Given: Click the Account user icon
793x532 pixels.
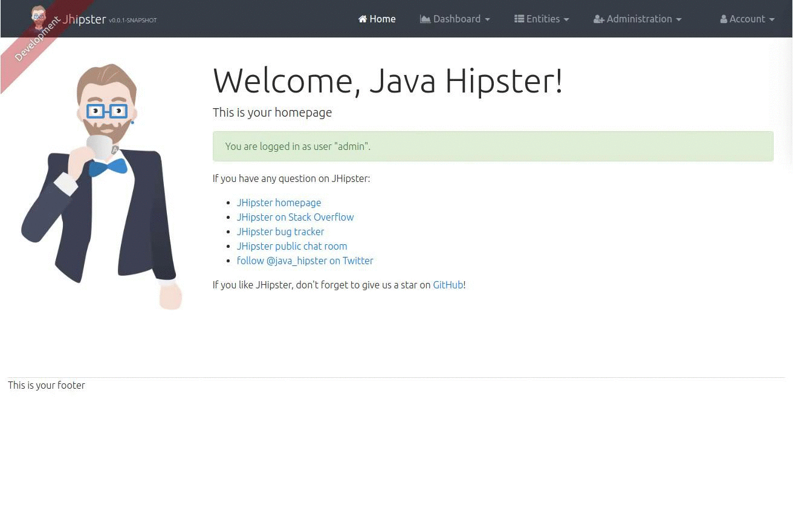Looking at the screenshot, I should tap(723, 19).
